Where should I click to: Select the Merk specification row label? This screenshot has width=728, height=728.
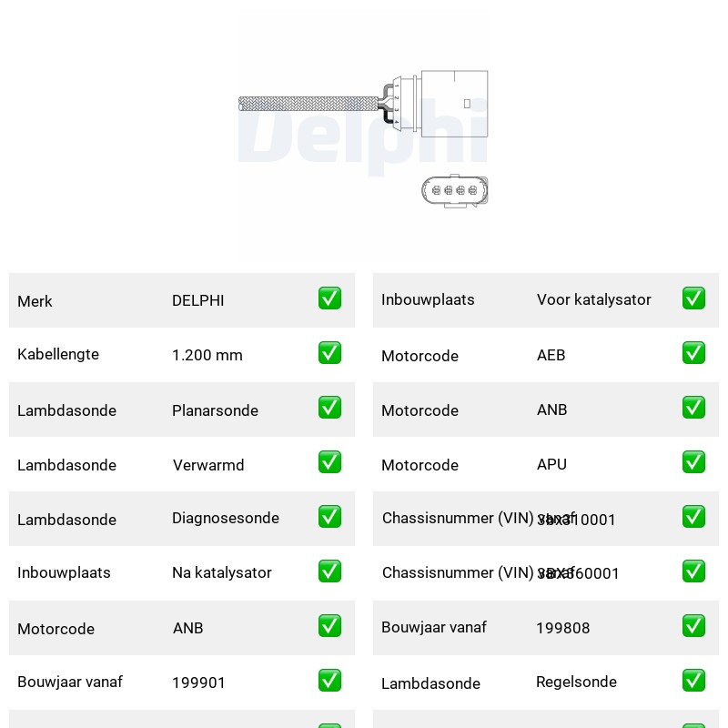(x=35, y=301)
